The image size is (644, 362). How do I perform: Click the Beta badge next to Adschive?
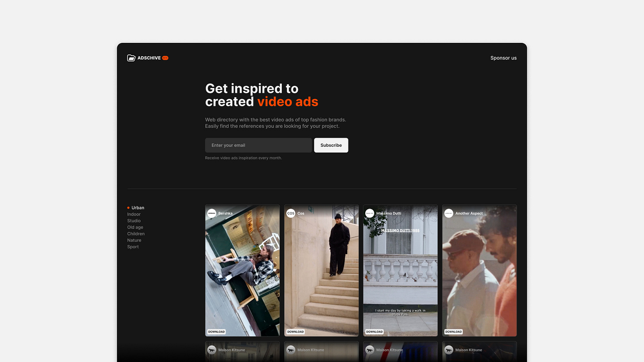point(165,58)
